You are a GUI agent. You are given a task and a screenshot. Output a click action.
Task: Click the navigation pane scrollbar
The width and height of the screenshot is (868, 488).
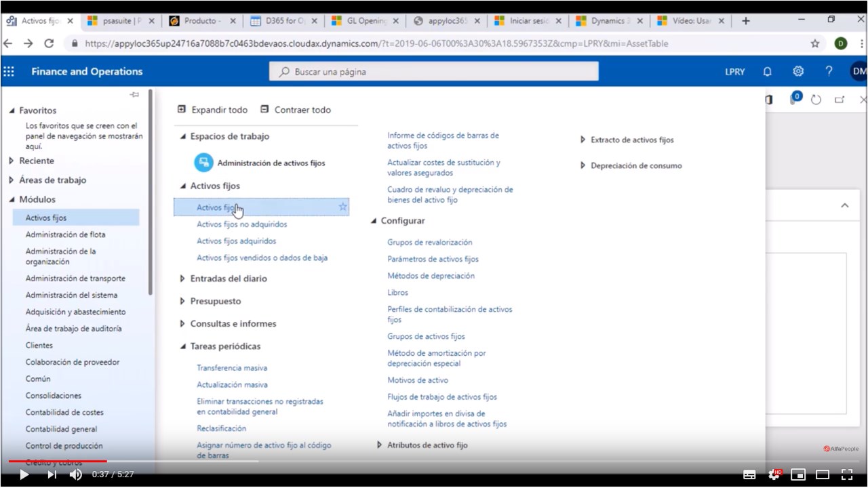tap(150, 193)
